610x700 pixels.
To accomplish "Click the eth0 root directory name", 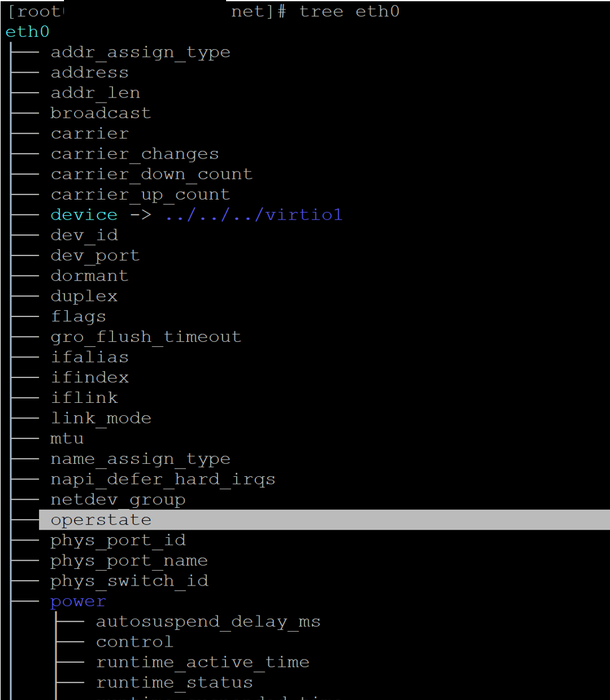I will click(x=27, y=32).
